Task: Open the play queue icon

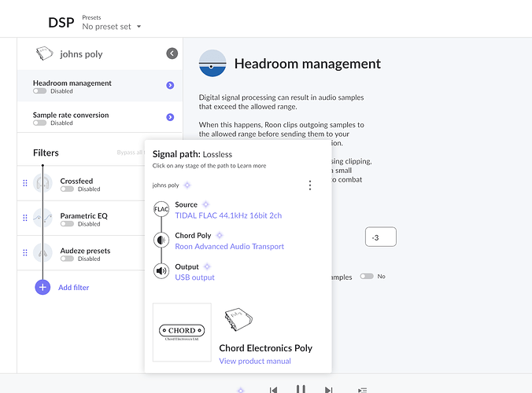Action: tap(362, 391)
